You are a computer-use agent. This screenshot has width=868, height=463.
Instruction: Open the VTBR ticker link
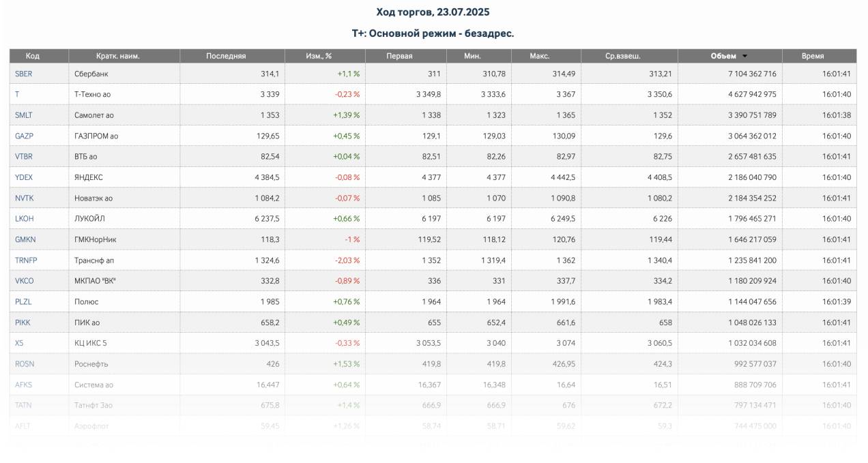24,157
